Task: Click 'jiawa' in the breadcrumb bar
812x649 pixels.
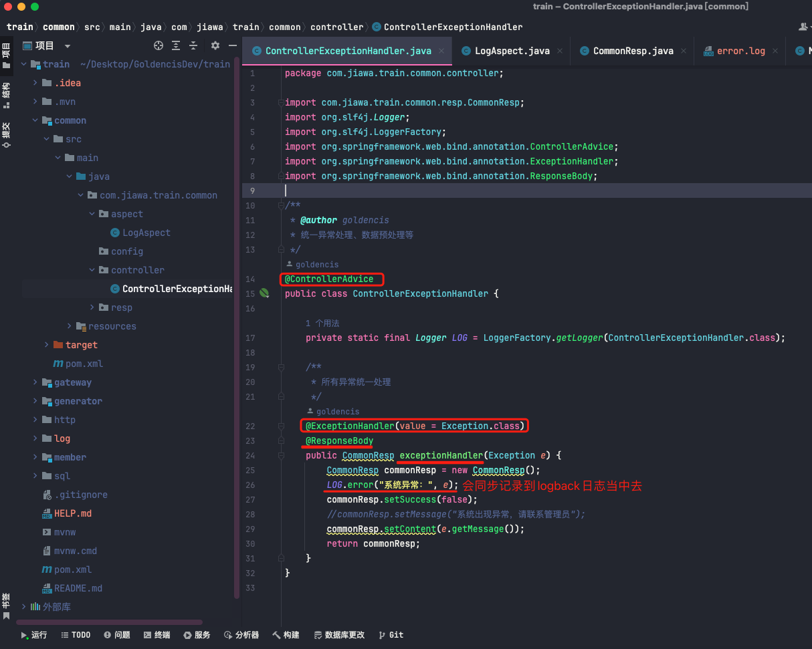Action: [210, 27]
